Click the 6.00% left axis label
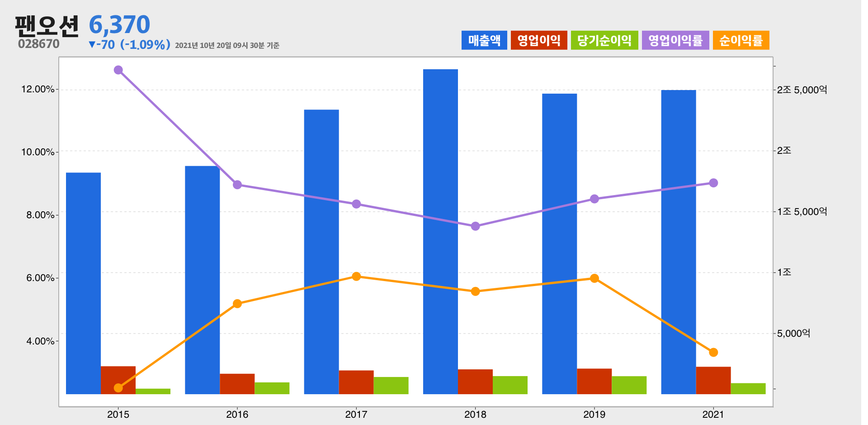The image size is (868, 425). coord(40,278)
